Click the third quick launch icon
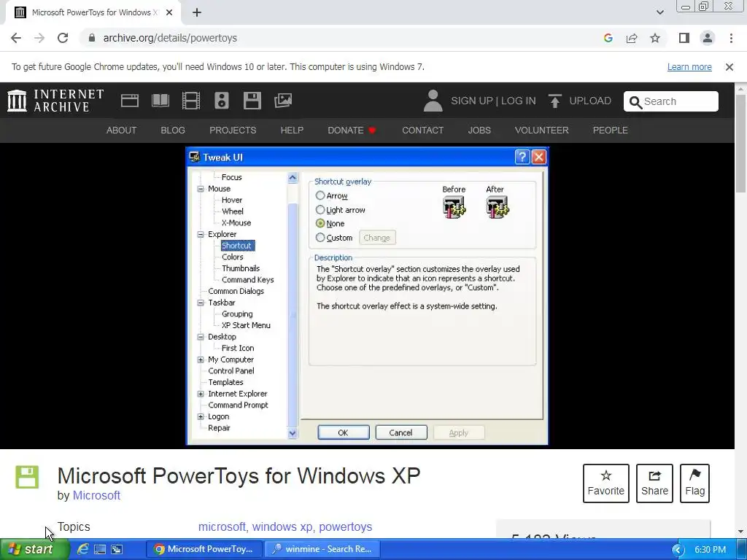Viewport: 747px width, 560px height. (x=116, y=549)
